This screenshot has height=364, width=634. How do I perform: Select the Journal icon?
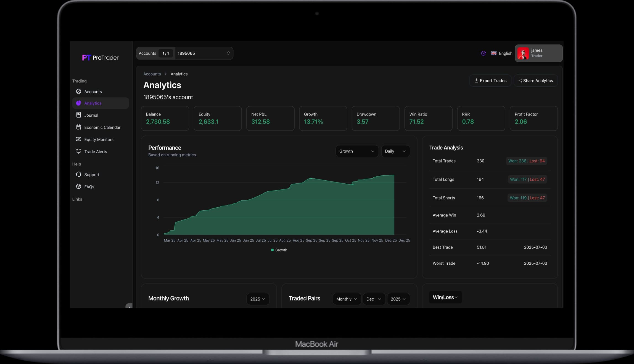[78, 115]
